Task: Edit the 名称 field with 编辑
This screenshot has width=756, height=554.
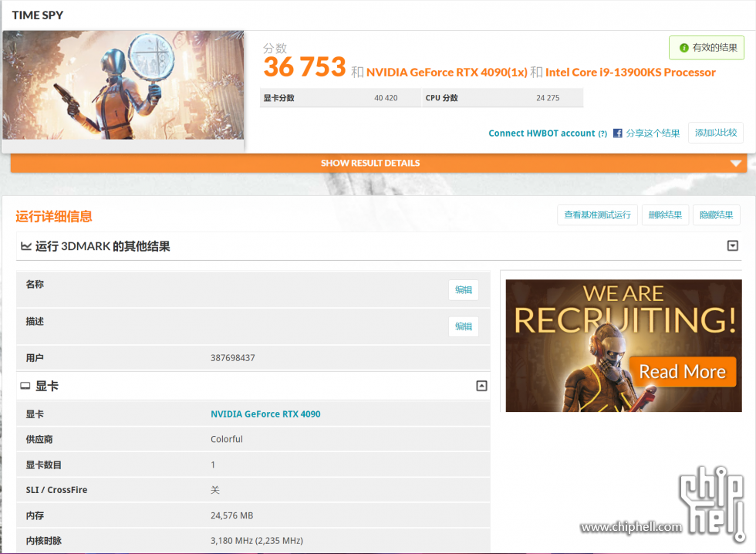Action: click(x=464, y=290)
